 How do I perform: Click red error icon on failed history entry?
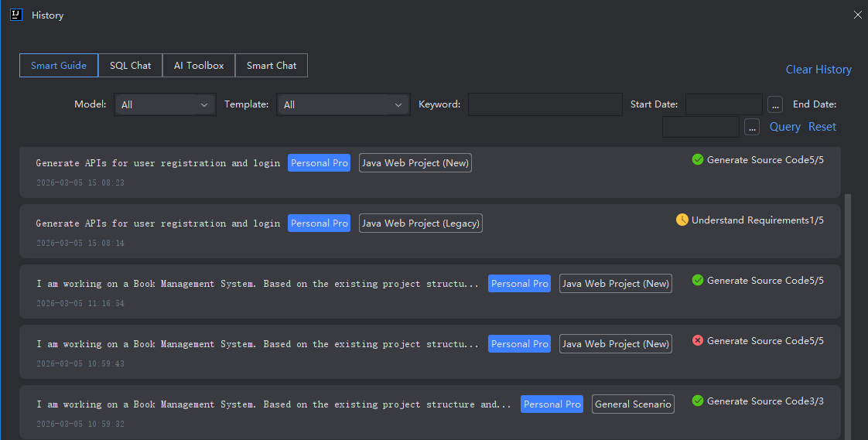point(697,340)
